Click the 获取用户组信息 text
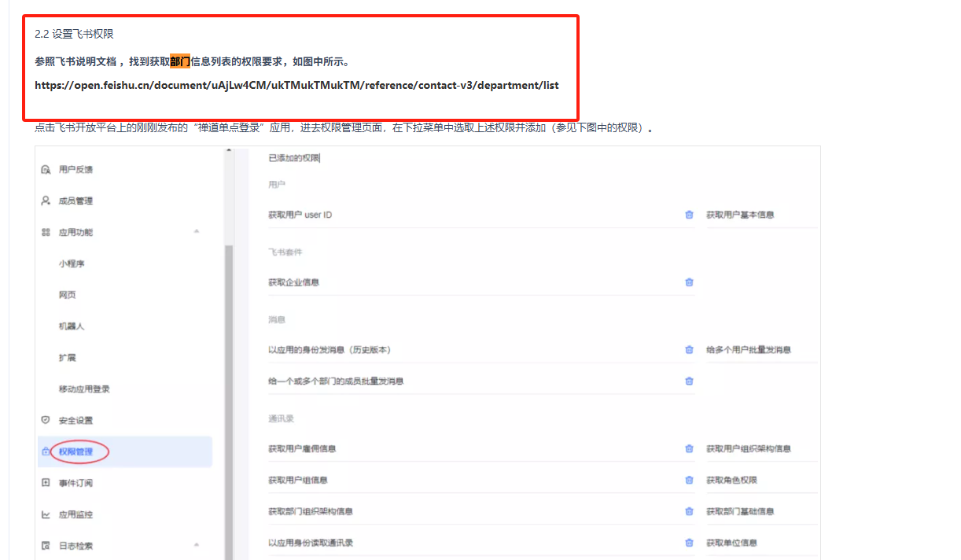The width and height of the screenshot is (961, 560). (298, 480)
